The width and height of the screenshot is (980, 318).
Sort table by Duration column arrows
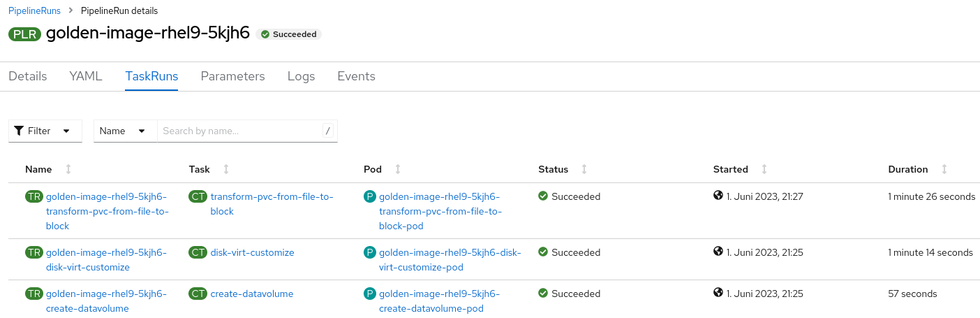click(944, 169)
